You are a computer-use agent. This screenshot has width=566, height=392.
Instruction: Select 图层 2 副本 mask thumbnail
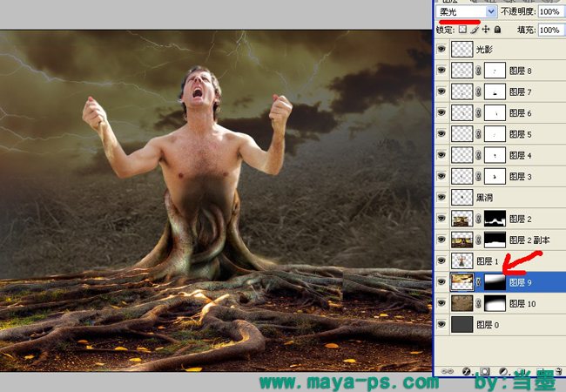[495, 240]
